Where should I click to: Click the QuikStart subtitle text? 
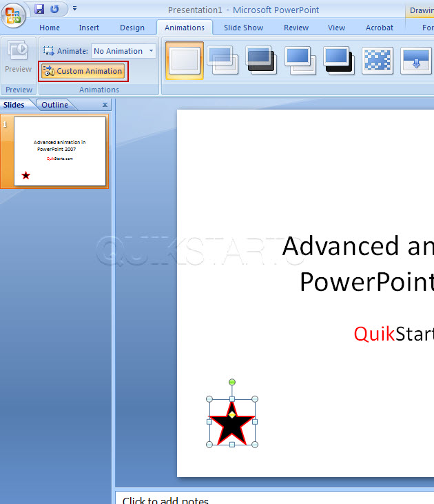pyautogui.click(x=393, y=334)
